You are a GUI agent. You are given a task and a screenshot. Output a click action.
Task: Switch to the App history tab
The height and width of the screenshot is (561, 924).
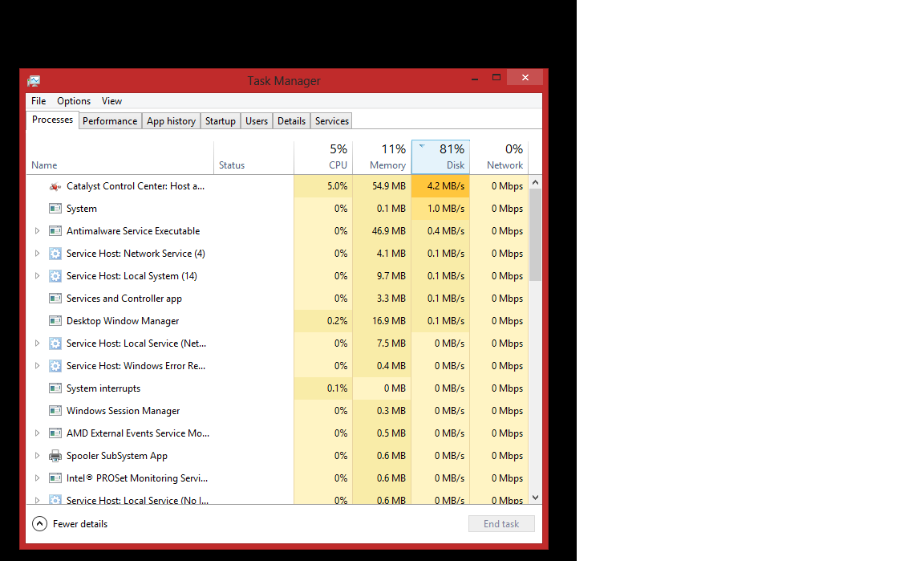pos(171,121)
